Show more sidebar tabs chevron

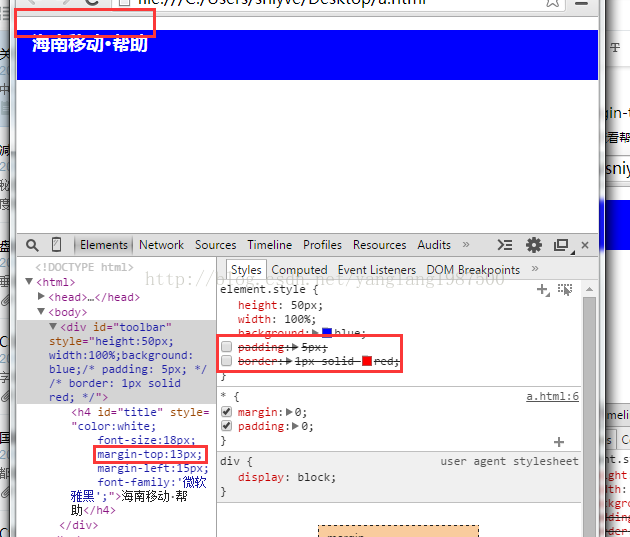(535, 269)
